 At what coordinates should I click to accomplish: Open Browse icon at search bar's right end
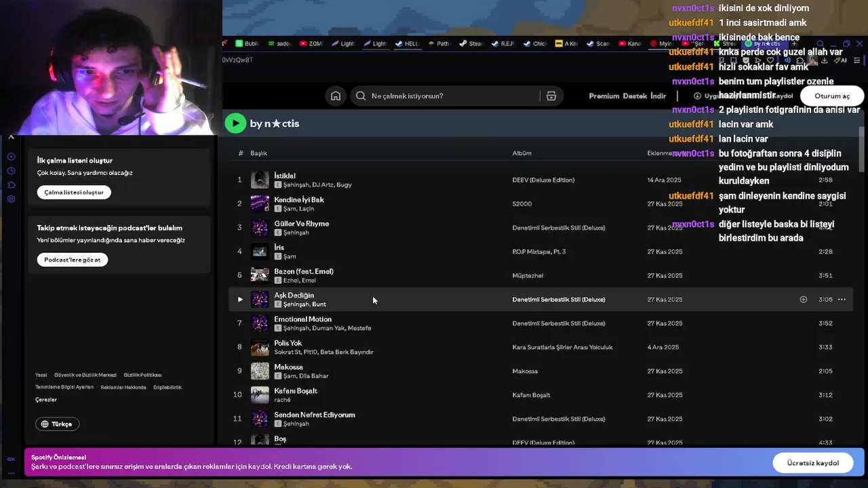551,96
